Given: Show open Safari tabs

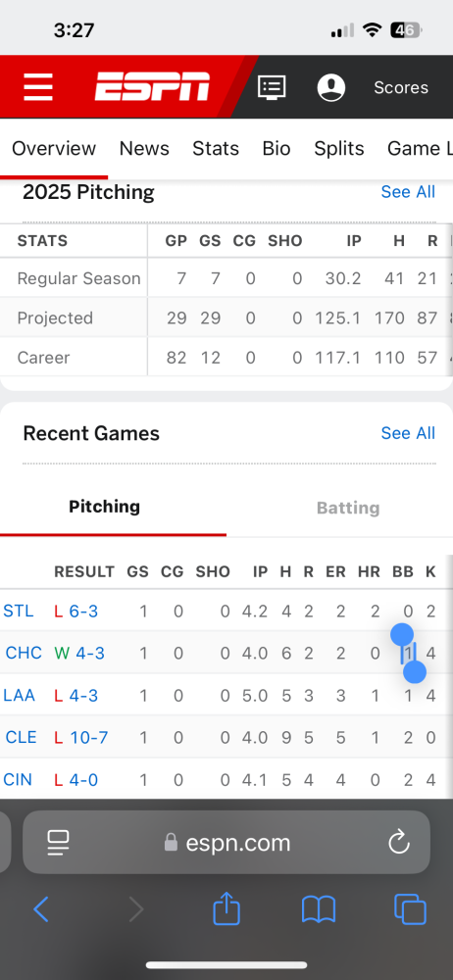Looking at the screenshot, I should click(x=410, y=909).
